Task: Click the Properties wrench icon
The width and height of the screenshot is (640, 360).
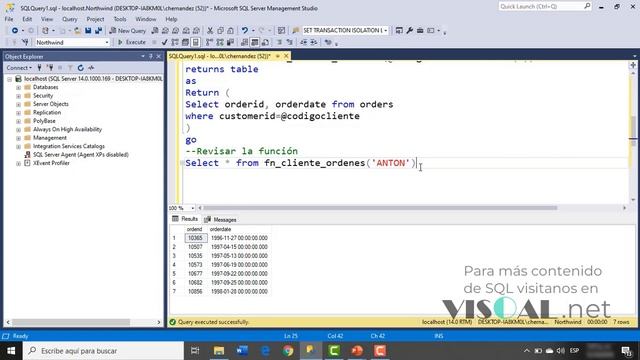Action: coord(409,31)
